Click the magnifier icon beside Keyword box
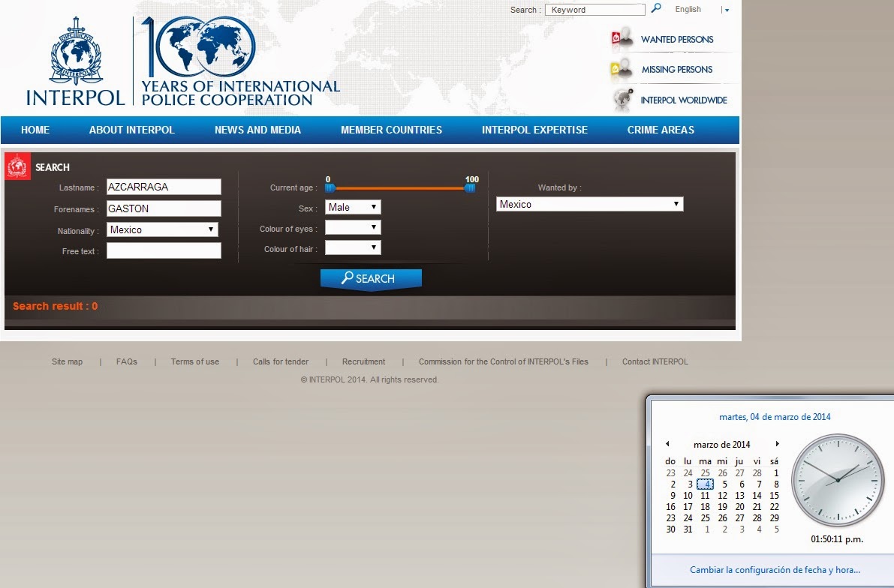This screenshot has height=588, width=894. (x=656, y=8)
